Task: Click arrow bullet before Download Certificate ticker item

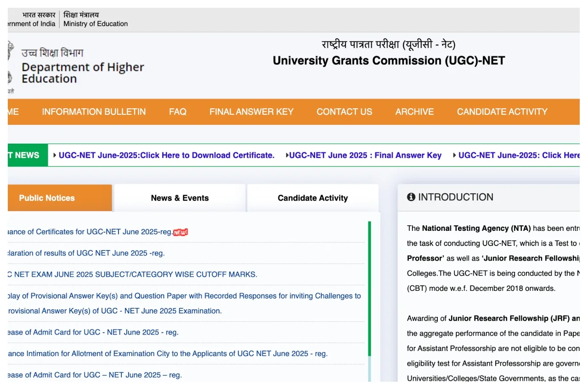Action: coord(55,156)
